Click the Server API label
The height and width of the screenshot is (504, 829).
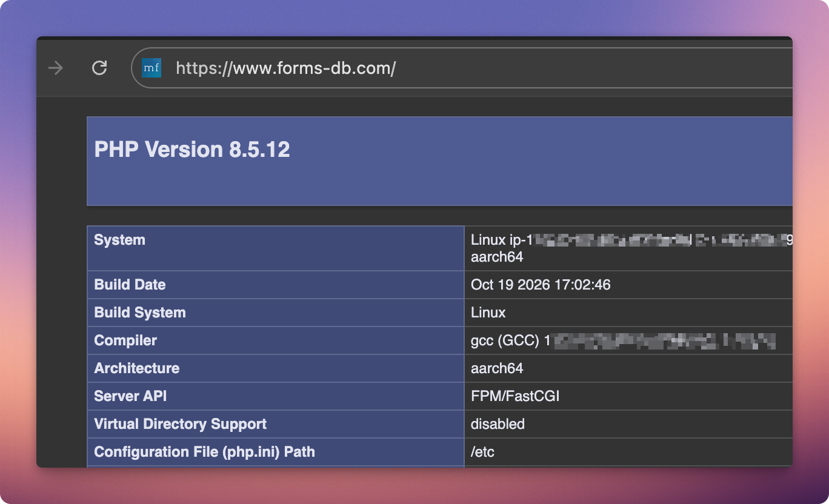pos(130,396)
